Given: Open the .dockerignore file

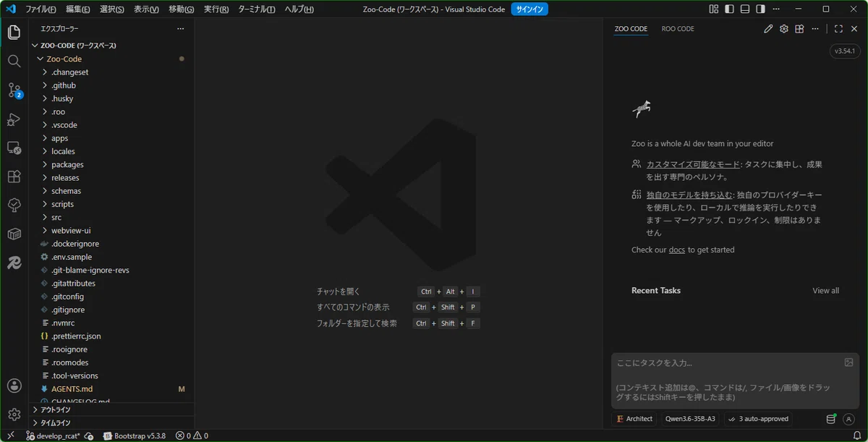Looking at the screenshot, I should (111, 244).
